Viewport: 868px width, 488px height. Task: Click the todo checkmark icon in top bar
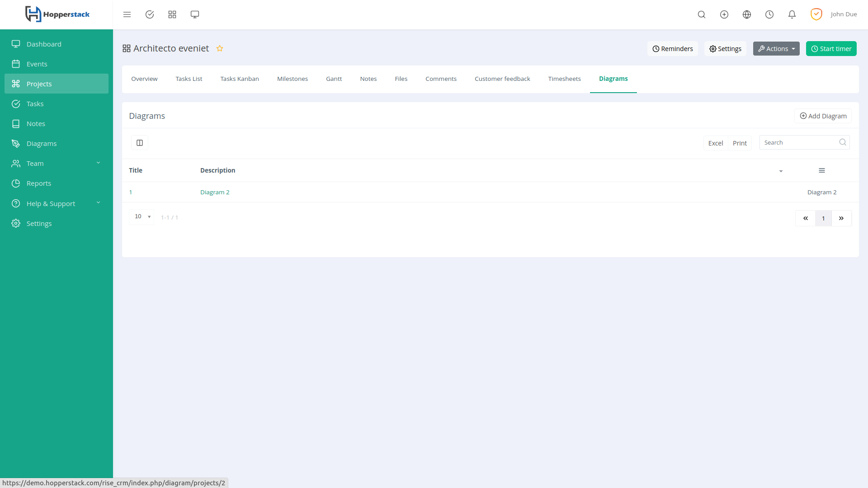point(150,14)
